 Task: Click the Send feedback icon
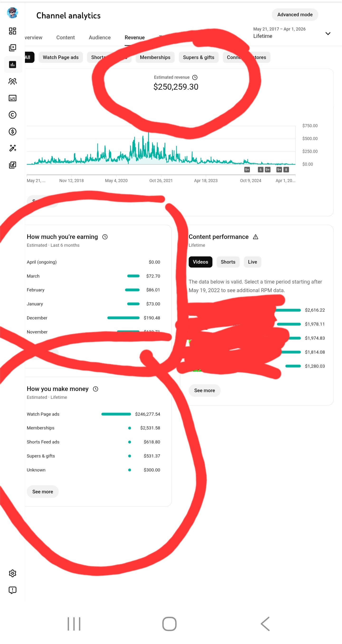coord(13,590)
